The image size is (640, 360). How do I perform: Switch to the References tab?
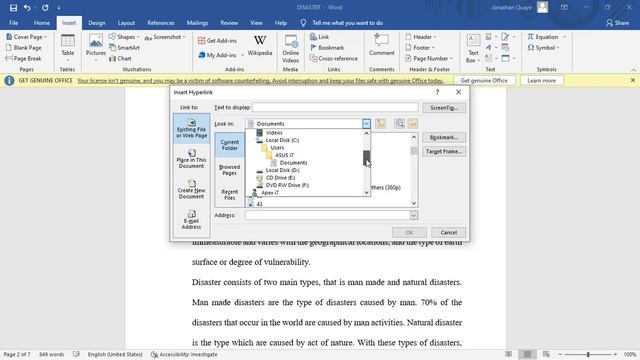160,23
